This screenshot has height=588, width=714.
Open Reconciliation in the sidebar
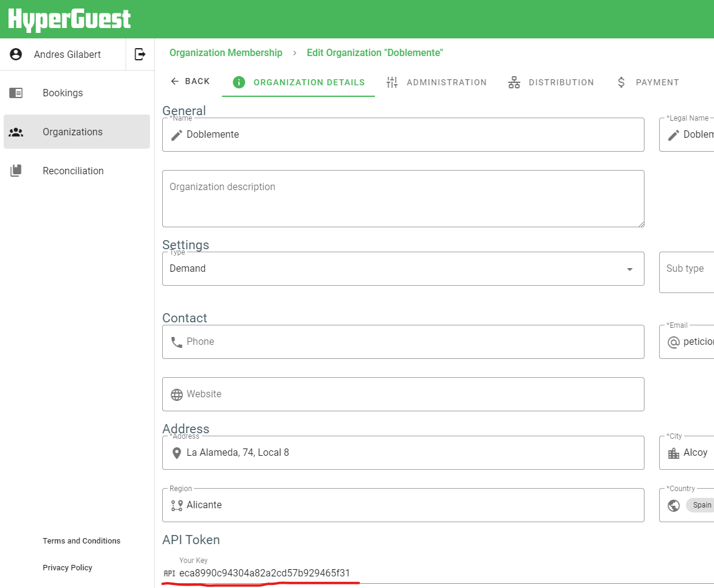[x=76, y=171]
